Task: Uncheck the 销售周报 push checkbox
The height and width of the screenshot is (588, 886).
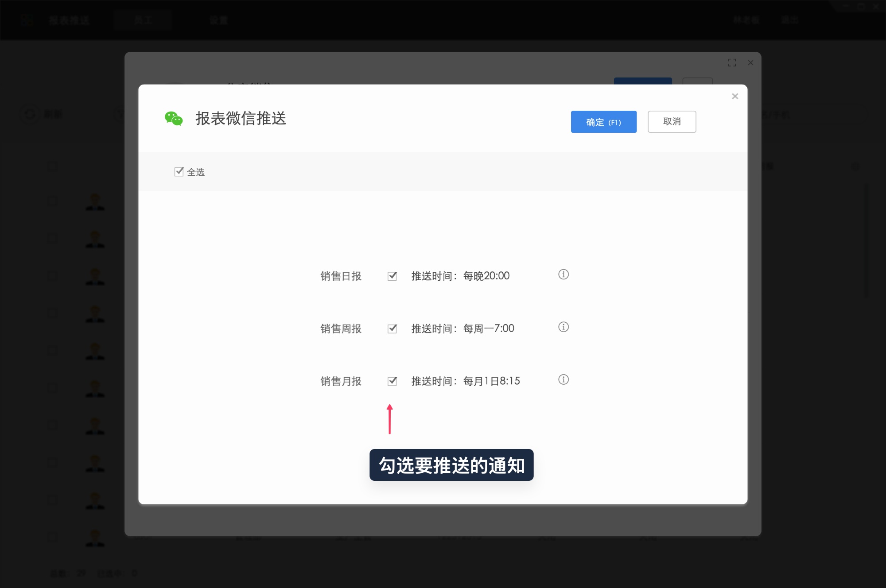Action: pyautogui.click(x=392, y=329)
